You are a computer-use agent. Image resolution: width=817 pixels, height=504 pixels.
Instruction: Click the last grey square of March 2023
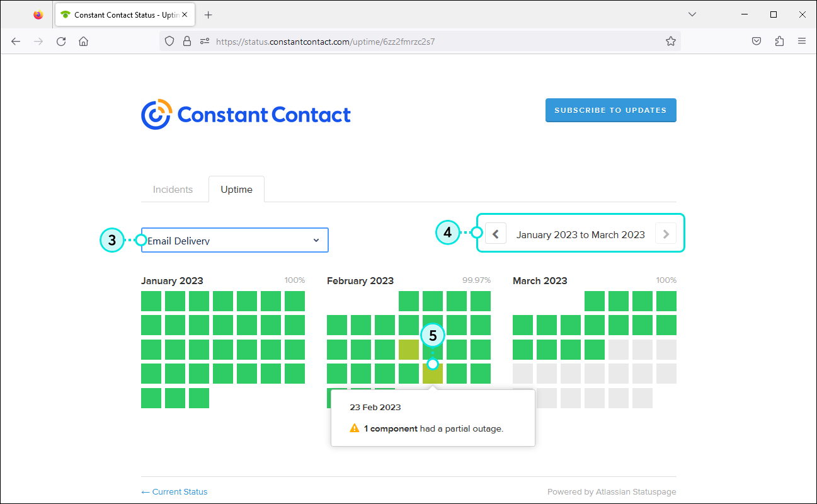tap(643, 398)
